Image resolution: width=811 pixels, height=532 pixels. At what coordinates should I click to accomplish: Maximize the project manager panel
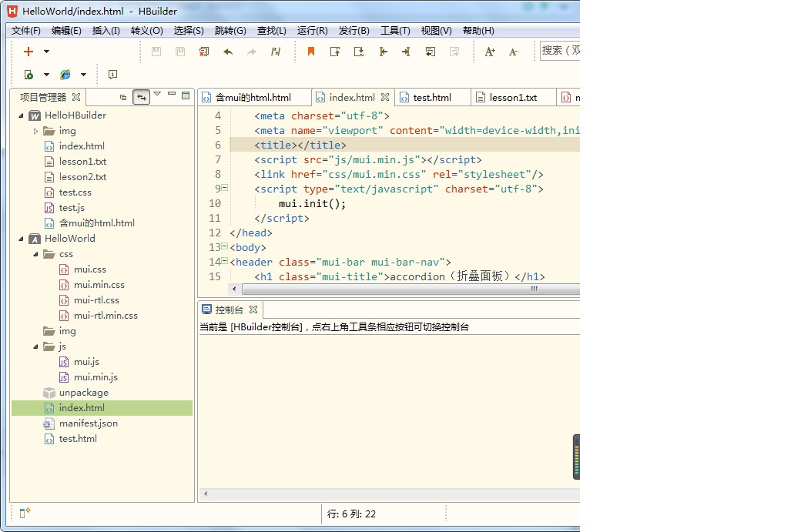point(186,95)
